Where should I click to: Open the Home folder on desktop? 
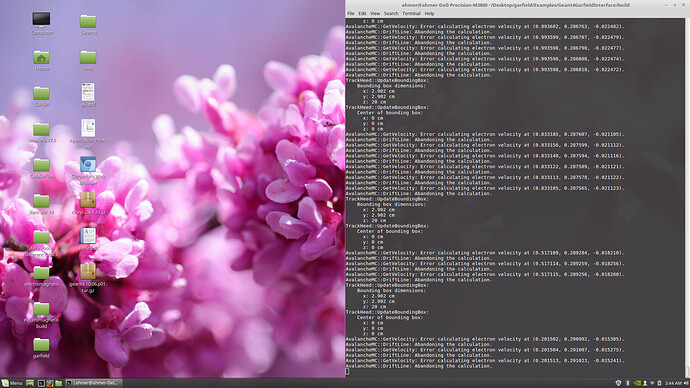click(41, 60)
